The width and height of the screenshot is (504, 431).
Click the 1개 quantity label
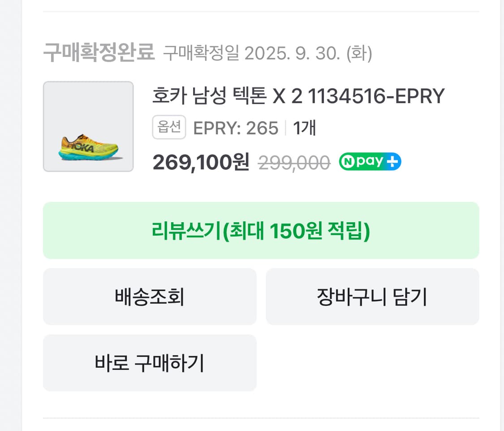pos(305,128)
